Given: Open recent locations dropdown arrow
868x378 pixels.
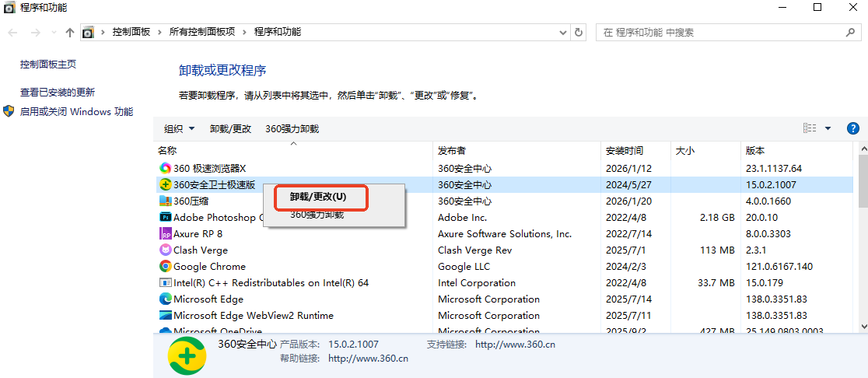Looking at the screenshot, I should pos(54,32).
